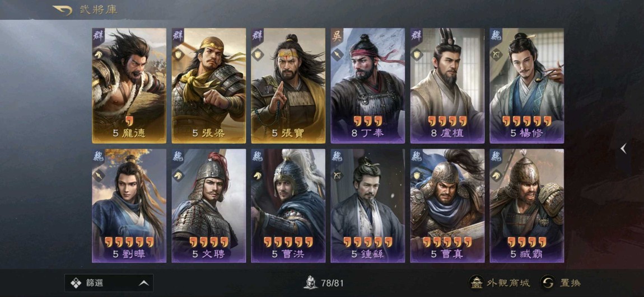Open the 外觀商城 shop icon
Viewport: 644px width, 297px height.
(477, 282)
